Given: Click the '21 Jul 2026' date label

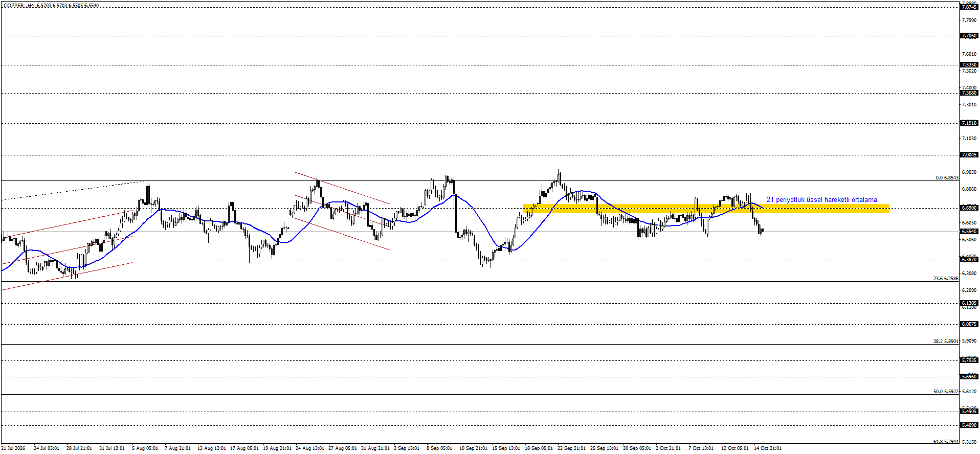Looking at the screenshot, I should [13, 448].
